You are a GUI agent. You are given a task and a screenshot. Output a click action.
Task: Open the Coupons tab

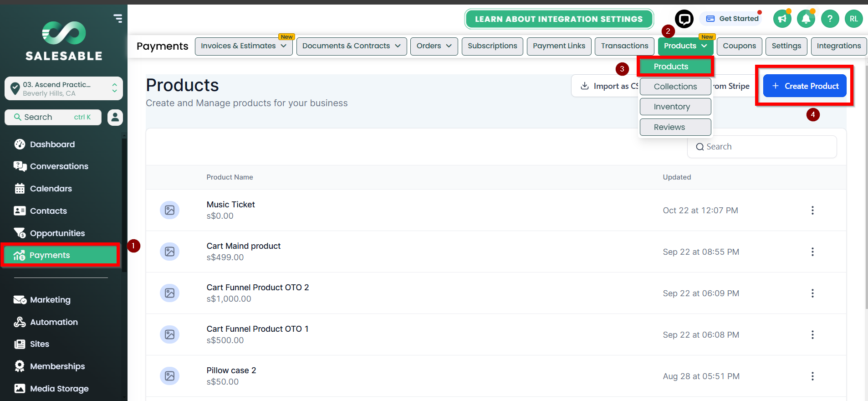click(739, 46)
